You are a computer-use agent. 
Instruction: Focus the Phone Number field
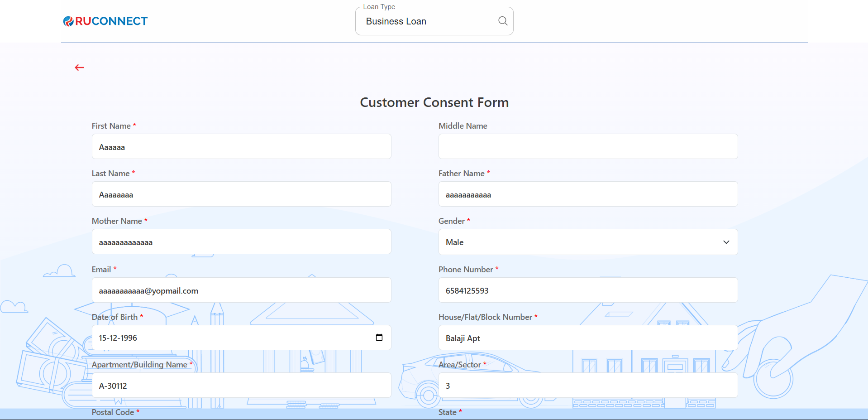(587, 290)
